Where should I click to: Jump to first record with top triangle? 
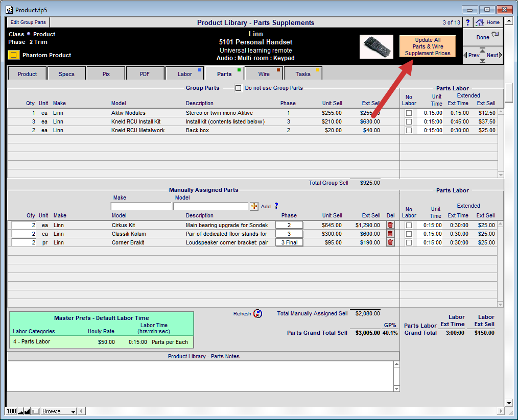click(483, 50)
